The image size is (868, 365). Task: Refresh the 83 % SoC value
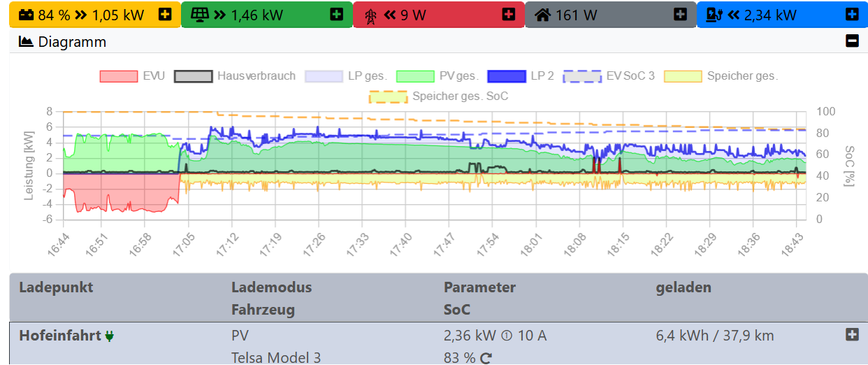(x=486, y=358)
